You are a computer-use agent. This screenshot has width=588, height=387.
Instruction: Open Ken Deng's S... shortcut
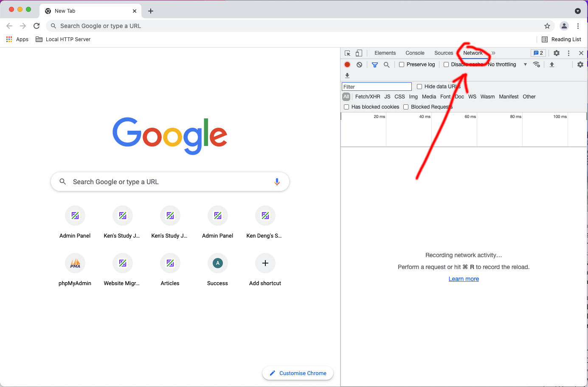pos(265,222)
